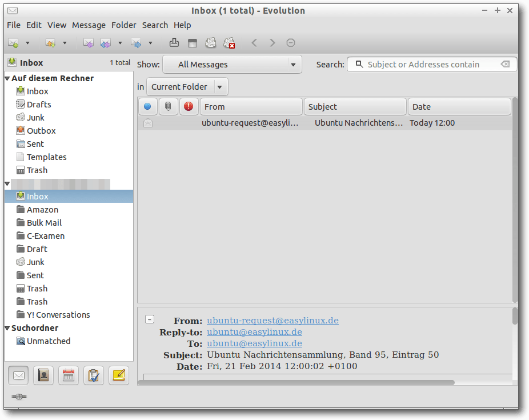Mark message as Not Junk icon
Image resolution: width=529 pixels, height=420 pixels.
tap(229, 43)
